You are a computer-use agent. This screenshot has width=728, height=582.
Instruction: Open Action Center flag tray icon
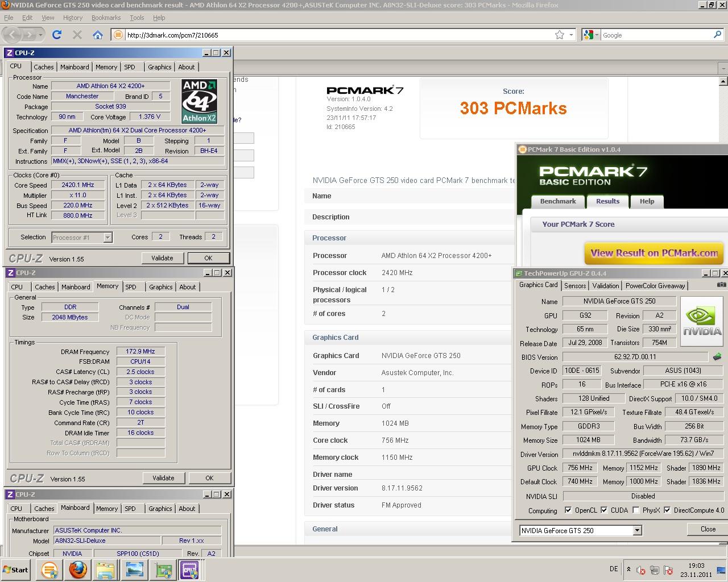click(x=668, y=570)
